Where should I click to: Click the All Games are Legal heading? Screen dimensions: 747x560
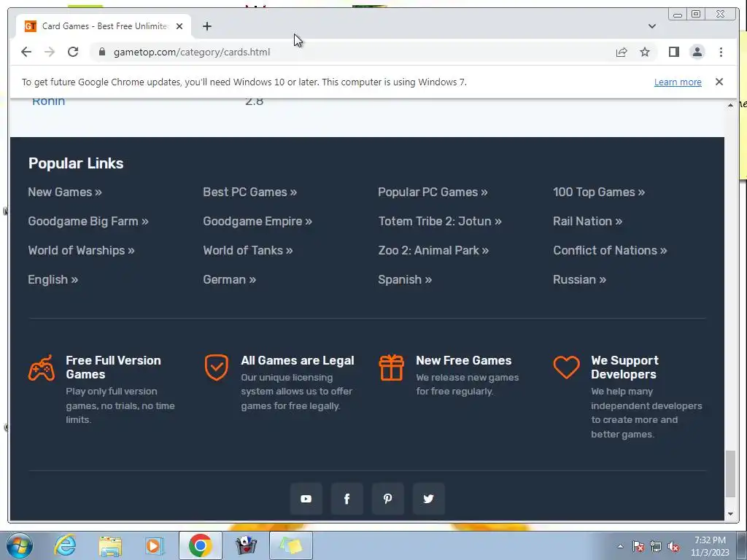click(x=298, y=360)
